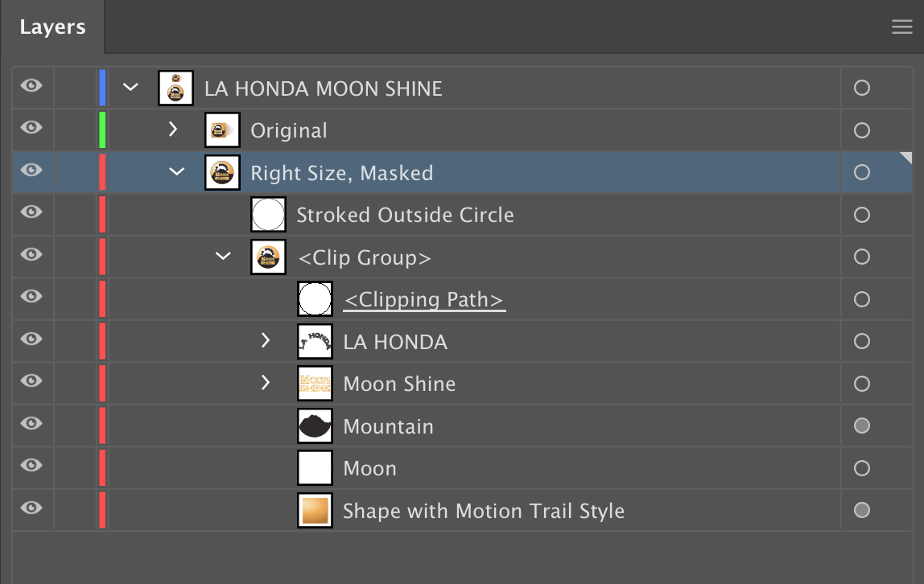Toggle the Moon Shine group's eye icon

pos(32,381)
